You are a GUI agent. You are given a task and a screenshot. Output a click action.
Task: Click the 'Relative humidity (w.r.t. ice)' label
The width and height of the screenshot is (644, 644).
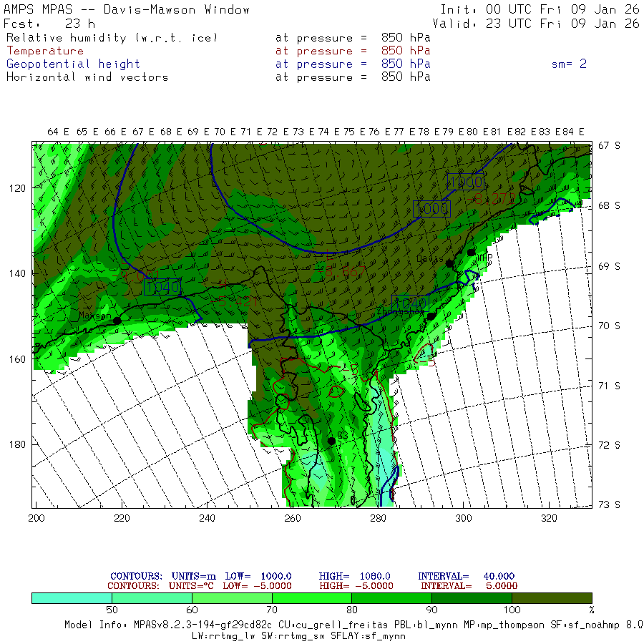[112, 38]
